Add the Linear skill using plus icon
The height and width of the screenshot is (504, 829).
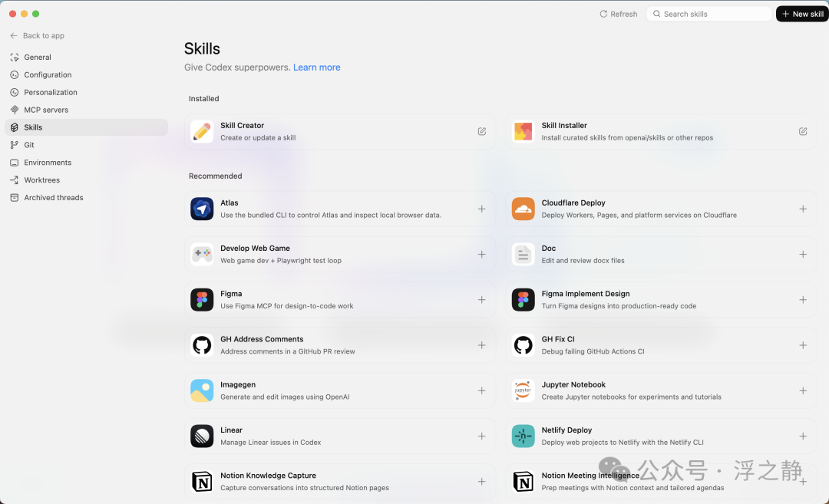coord(481,436)
